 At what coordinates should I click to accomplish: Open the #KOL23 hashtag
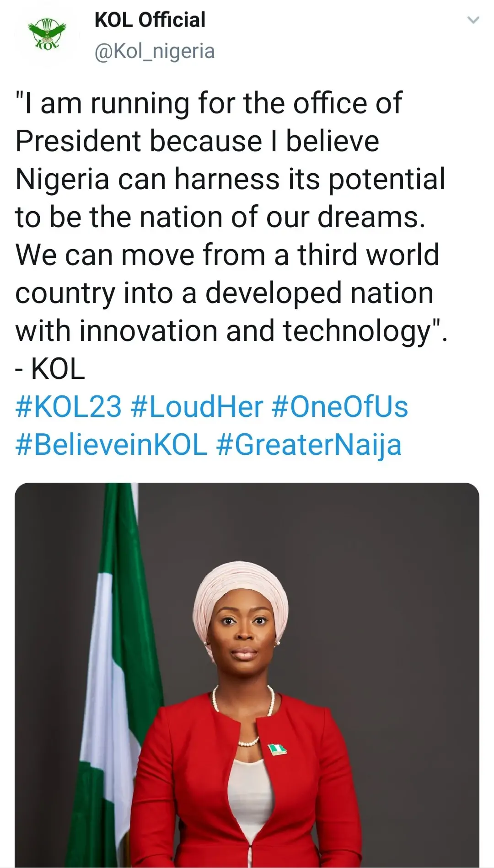tap(69, 407)
